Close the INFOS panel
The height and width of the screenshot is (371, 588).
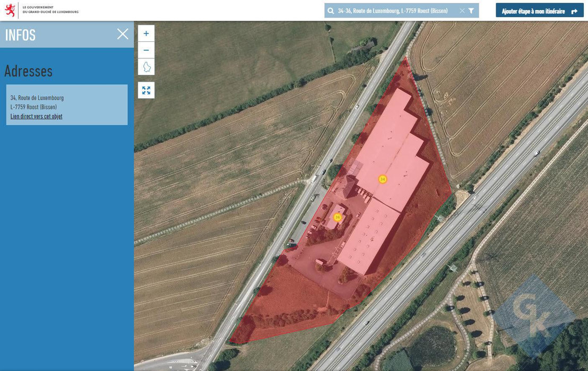click(123, 34)
